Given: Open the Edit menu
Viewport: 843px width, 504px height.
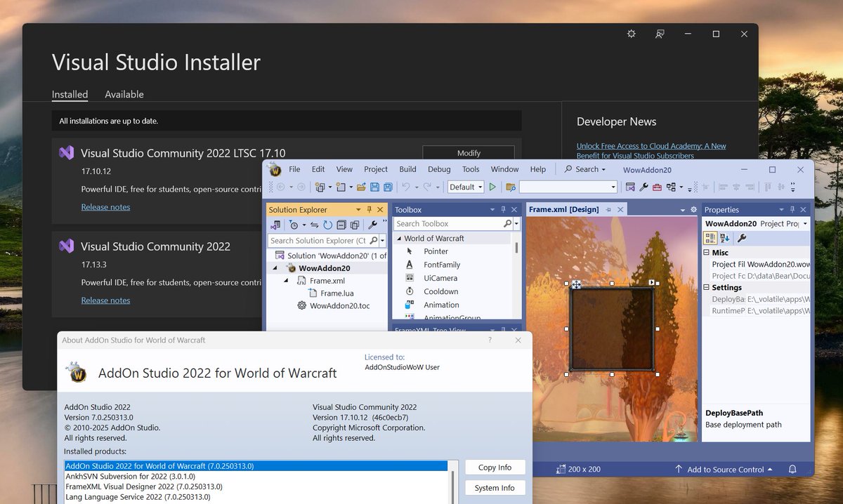Looking at the screenshot, I should [318, 169].
